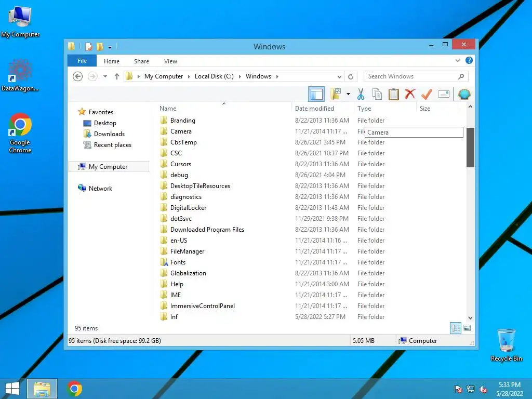This screenshot has height=399, width=532.
Task: Open Google Chrome from the taskbar
Action: pos(75,389)
